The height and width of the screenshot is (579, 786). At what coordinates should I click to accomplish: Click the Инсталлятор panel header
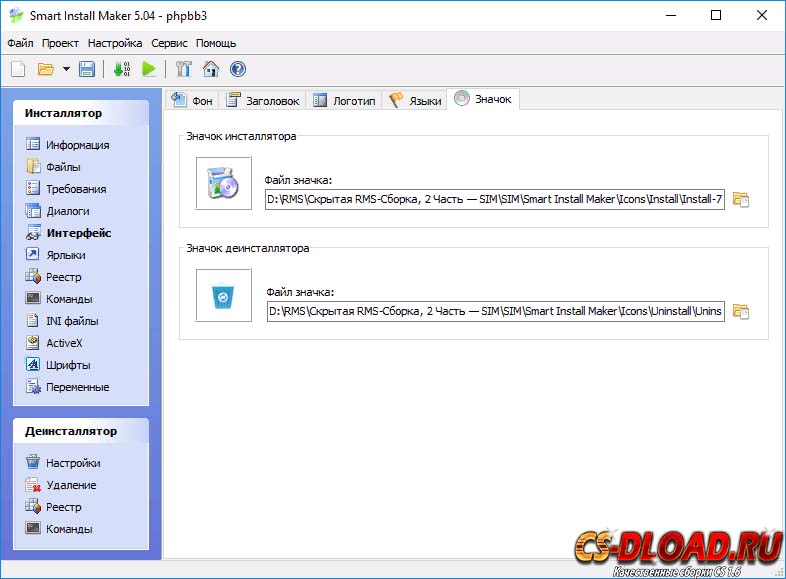click(81, 113)
